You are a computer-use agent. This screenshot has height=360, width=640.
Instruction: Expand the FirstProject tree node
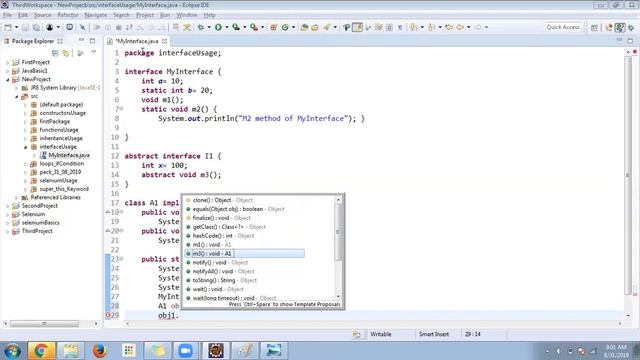(x=7, y=62)
